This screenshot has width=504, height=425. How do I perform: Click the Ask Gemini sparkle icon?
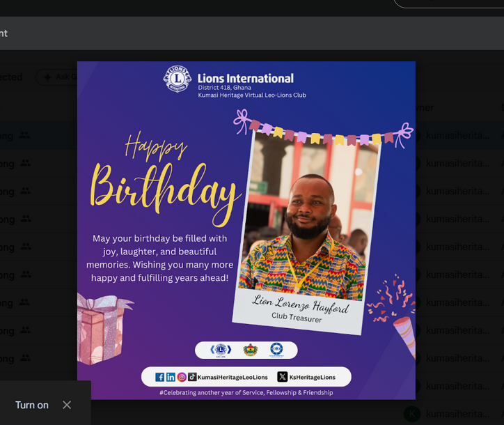[x=47, y=77]
